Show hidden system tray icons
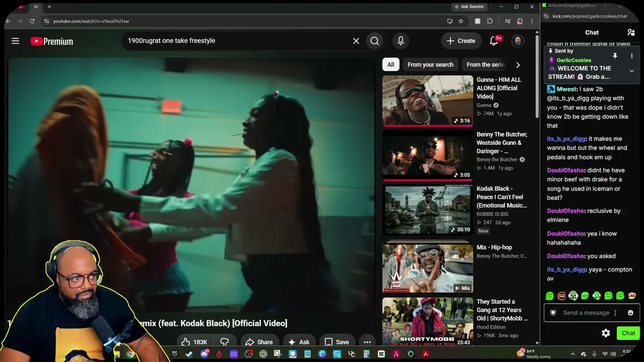Image resolution: width=644 pixels, height=362 pixels. 573,354
